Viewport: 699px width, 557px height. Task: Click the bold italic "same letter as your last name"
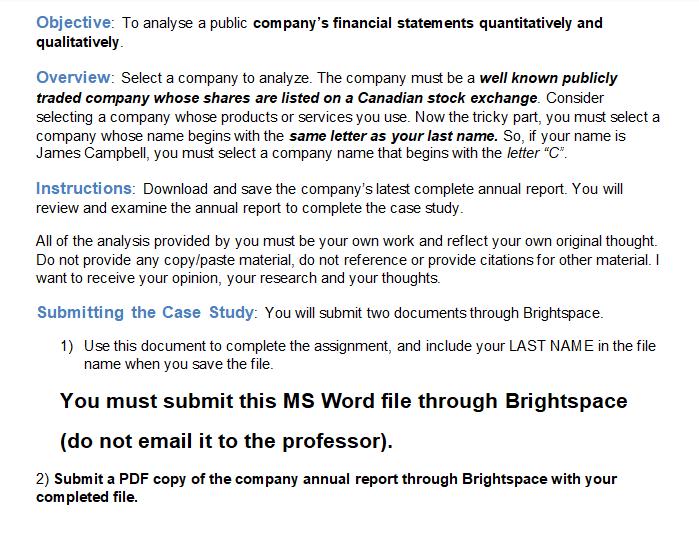coord(393,136)
